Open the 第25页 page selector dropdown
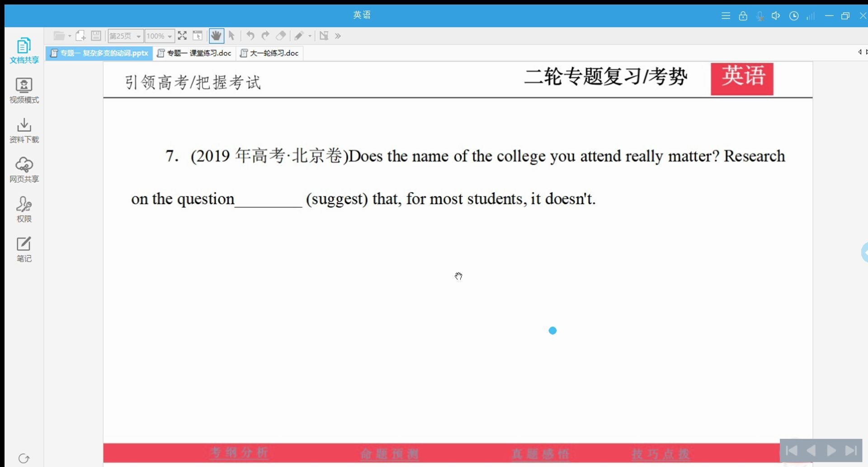Screen dimensions: 868x467 [x=125, y=36]
